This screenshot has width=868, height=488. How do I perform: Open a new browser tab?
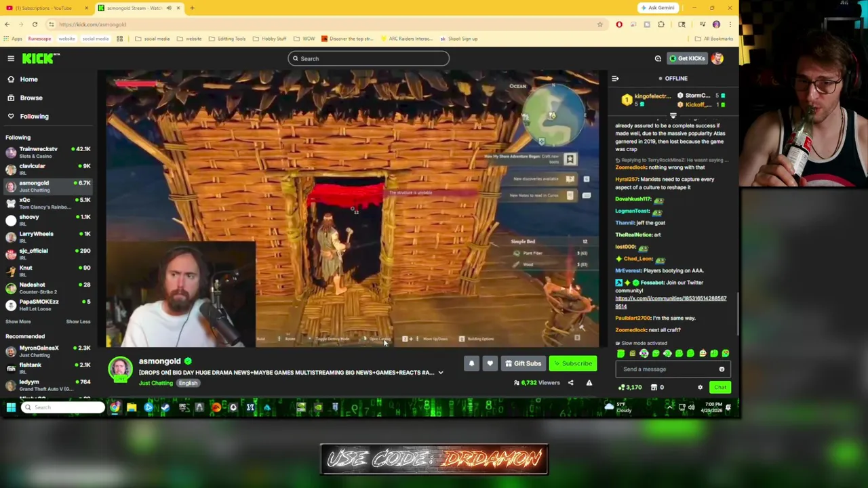192,8
